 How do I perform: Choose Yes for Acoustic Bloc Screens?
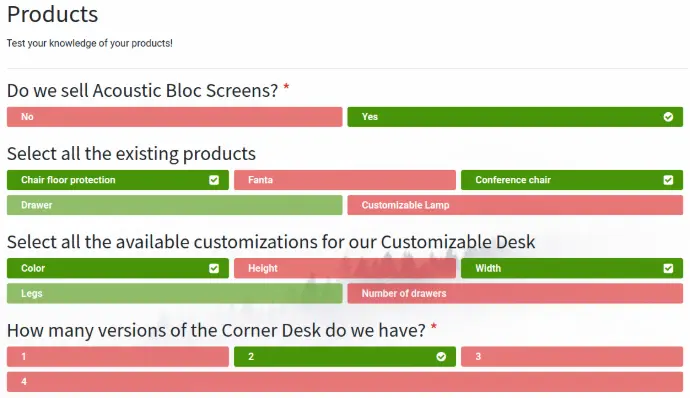coord(515,117)
